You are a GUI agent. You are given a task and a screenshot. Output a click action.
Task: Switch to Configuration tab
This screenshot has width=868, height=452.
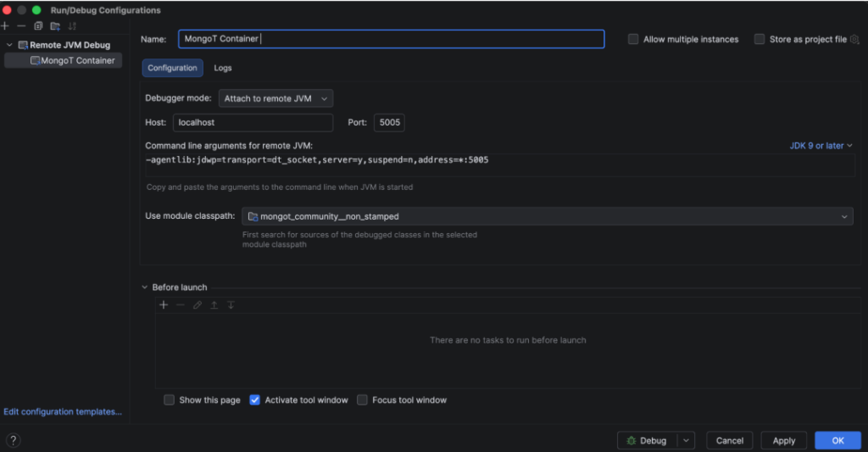(172, 68)
